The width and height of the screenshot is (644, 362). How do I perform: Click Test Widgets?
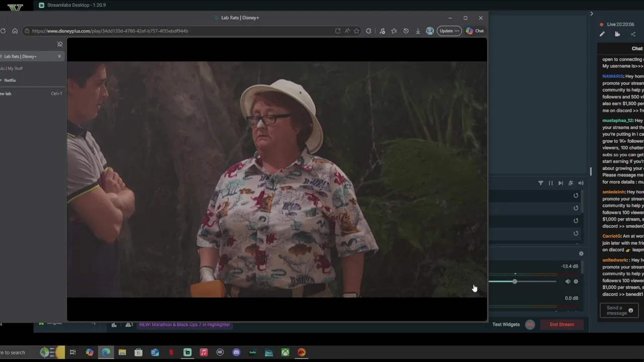506,325
